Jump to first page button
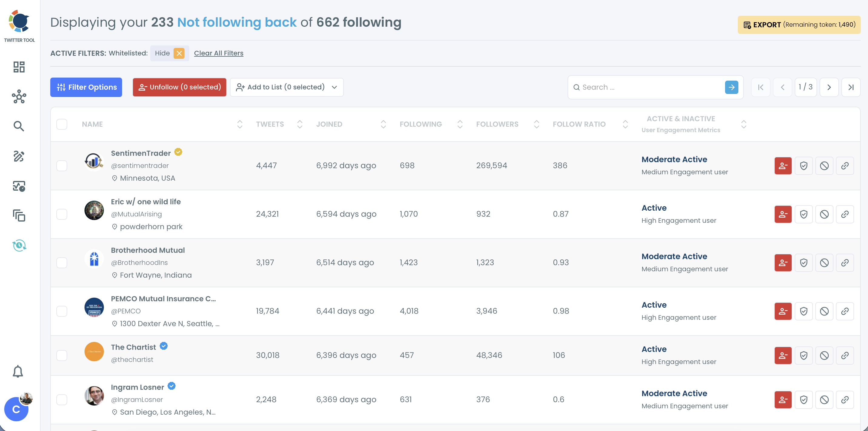Image resolution: width=868 pixels, height=431 pixels. pos(760,87)
